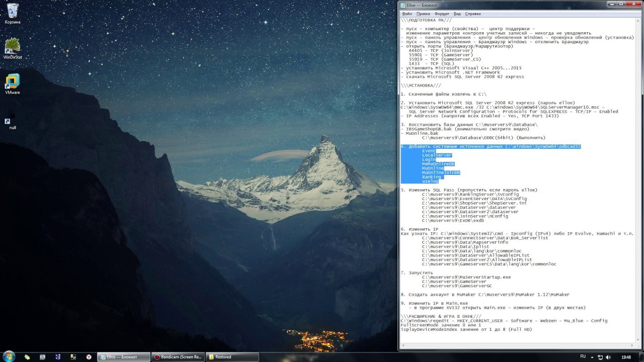This screenshot has height=362, width=644.
Task: Switch to Elloe — Блокнот taskbar button
Action: tap(124, 357)
